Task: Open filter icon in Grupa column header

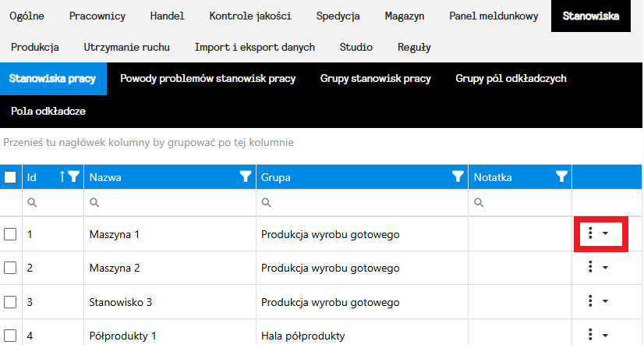Action: click(x=458, y=177)
